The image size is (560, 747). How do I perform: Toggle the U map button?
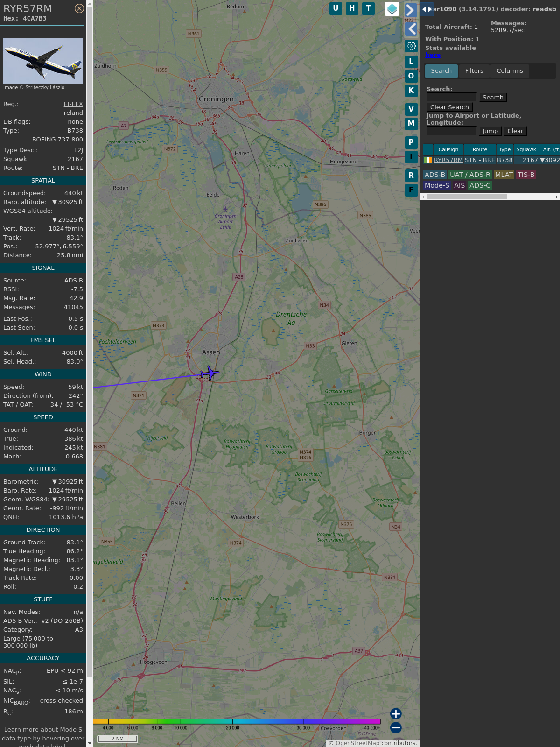coord(336,8)
